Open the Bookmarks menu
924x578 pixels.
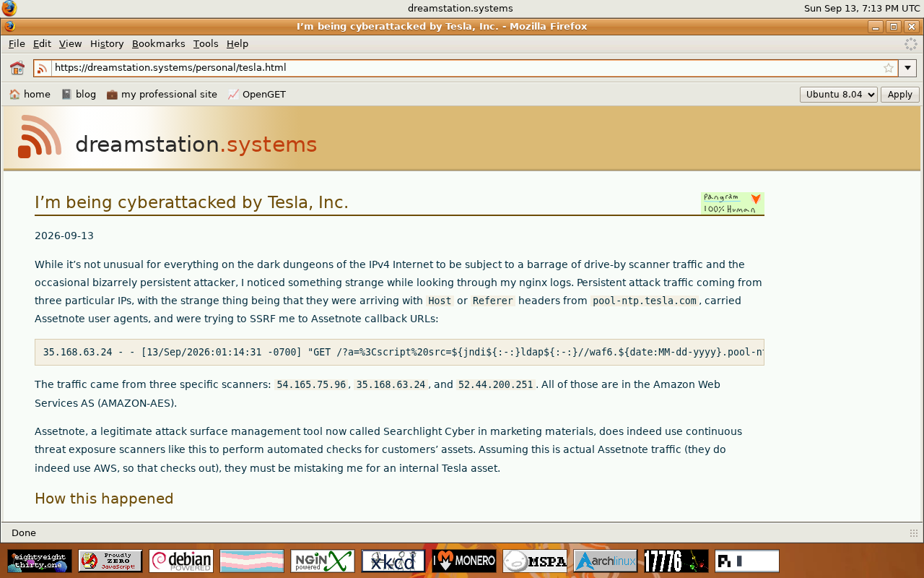[158, 44]
